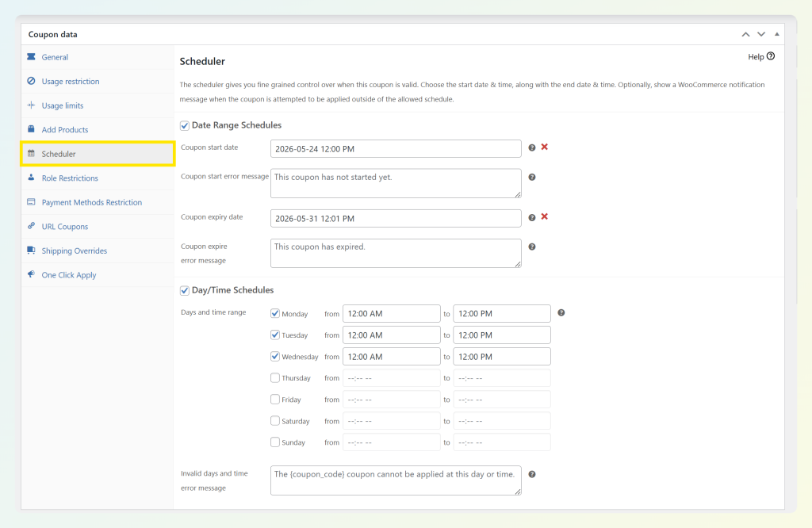This screenshot has width=812, height=528.
Task: Uncheck the Day/Time Schedules option
Action: coord(184,289)
